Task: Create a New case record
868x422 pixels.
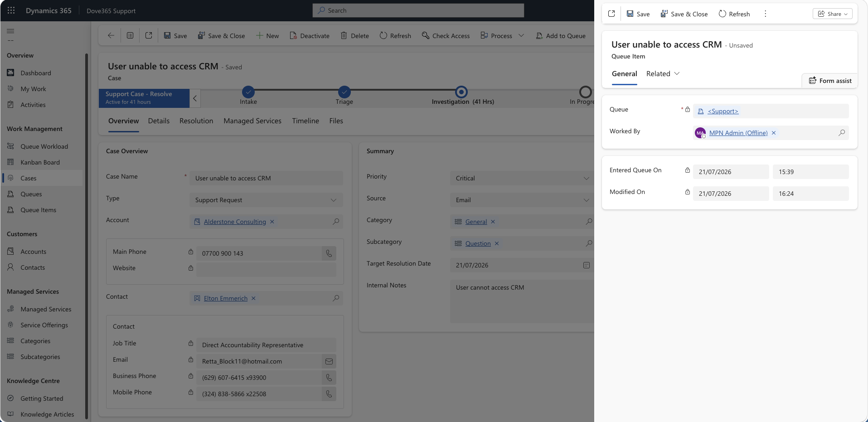Action: (267, 36)
